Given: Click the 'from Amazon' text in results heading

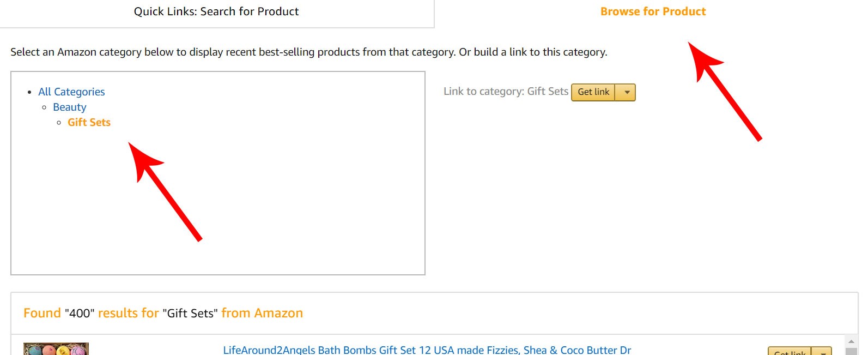Looking at the screenshot, I should 262,313.
